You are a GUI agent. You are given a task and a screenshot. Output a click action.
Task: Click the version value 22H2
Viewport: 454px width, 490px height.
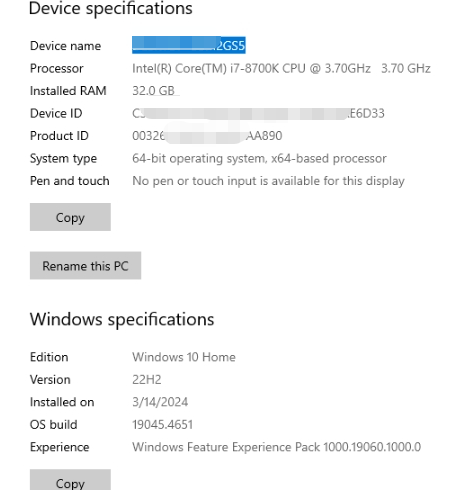(x=147, y=380)
